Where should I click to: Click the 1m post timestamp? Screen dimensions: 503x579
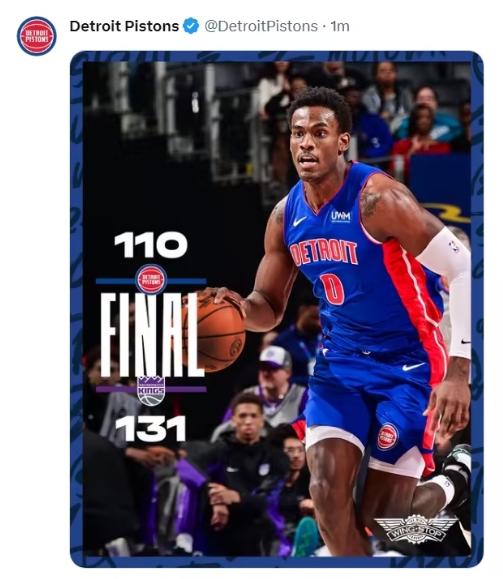(339, 26)
